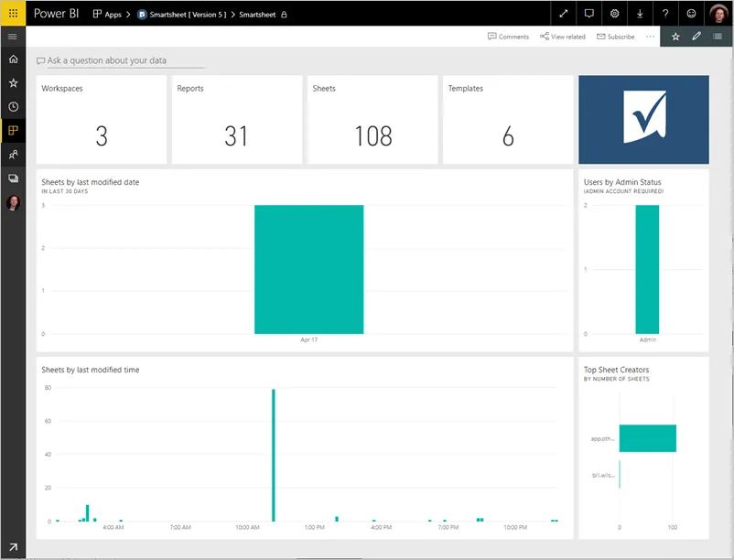
Task: Click the 7:00 PM axis label
Action: (448, 527)
